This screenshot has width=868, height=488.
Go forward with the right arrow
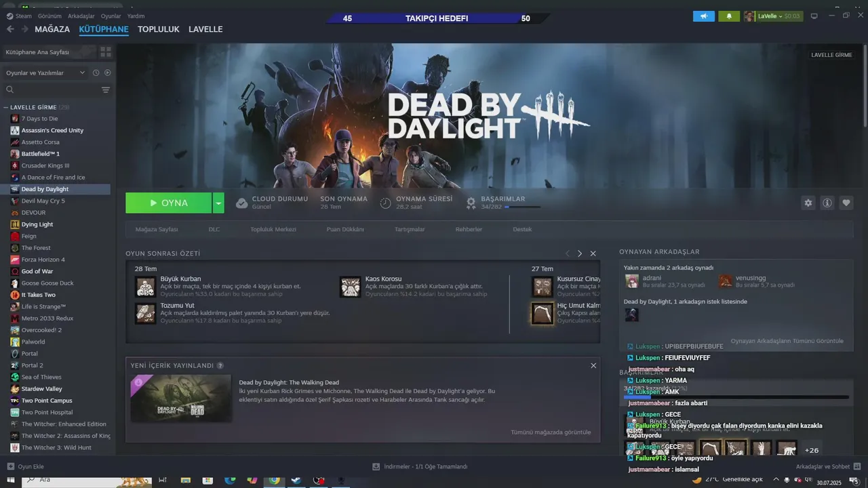coord(24,29)
